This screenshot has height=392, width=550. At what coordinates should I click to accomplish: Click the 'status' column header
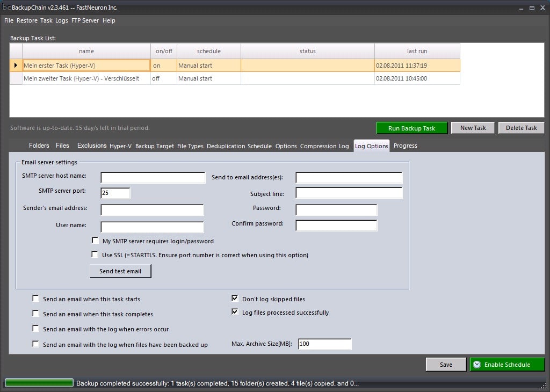tap(308, 51)
